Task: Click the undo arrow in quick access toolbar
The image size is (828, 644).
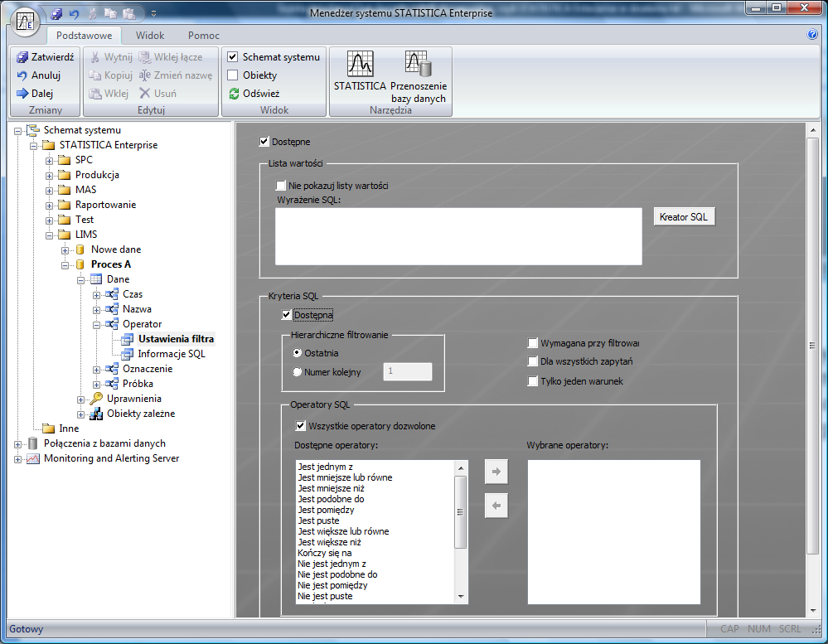Action: pos(74,14)
